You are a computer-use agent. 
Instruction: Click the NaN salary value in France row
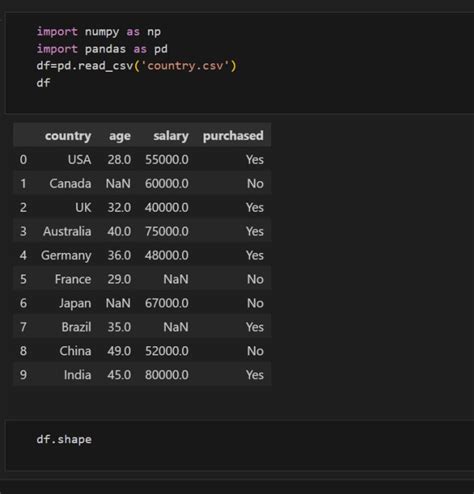point(176,279)
